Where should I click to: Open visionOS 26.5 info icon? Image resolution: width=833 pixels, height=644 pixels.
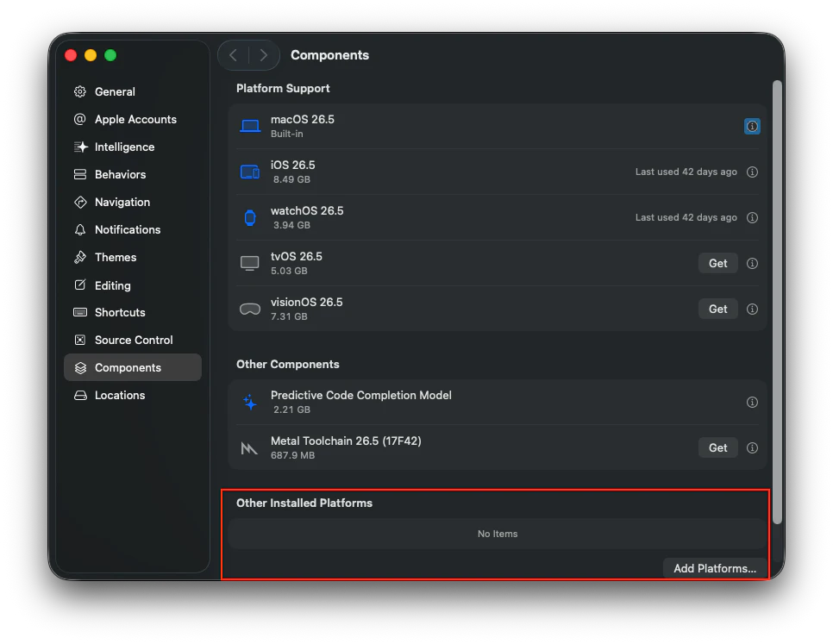coord(752,309)
